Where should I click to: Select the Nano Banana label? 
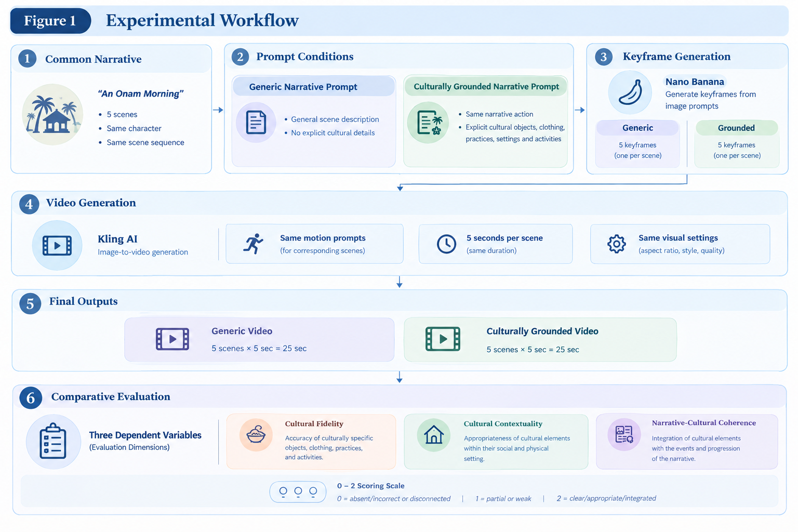coord(695,82)
